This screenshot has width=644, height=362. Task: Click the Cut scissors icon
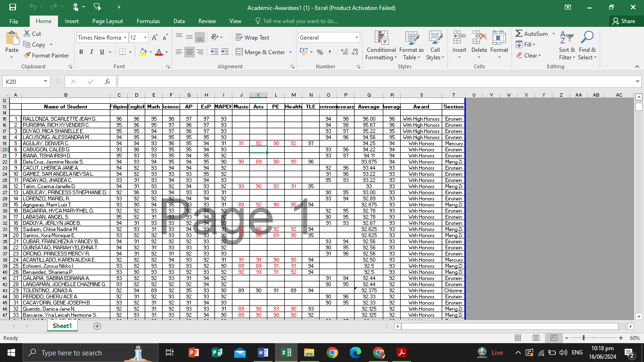coord(26,33)
